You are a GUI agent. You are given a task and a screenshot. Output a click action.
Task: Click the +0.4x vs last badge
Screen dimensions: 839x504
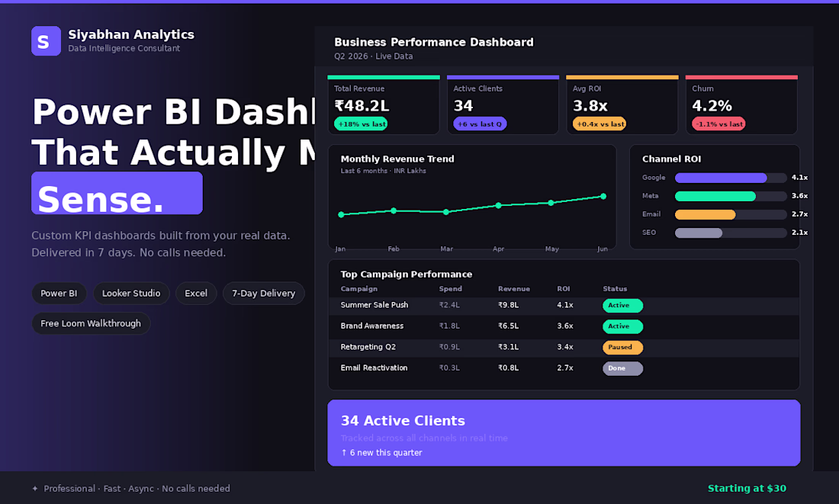tap(600, 124)
